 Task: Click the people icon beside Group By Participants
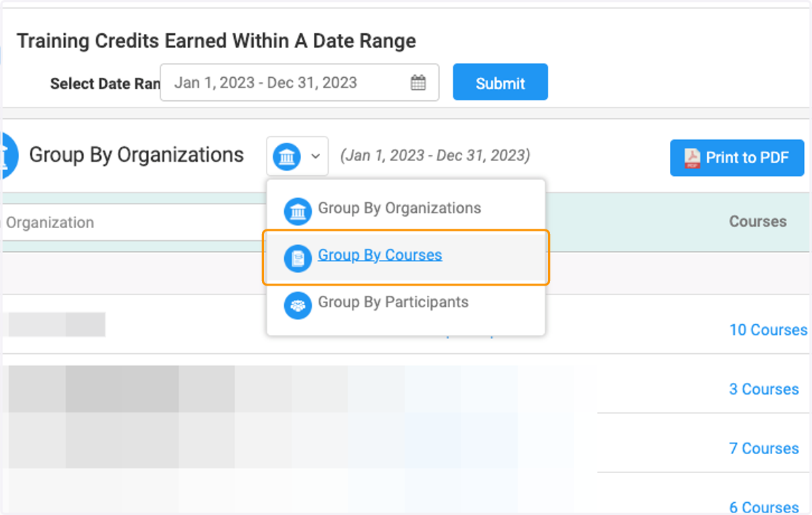(x=297, y=305)
